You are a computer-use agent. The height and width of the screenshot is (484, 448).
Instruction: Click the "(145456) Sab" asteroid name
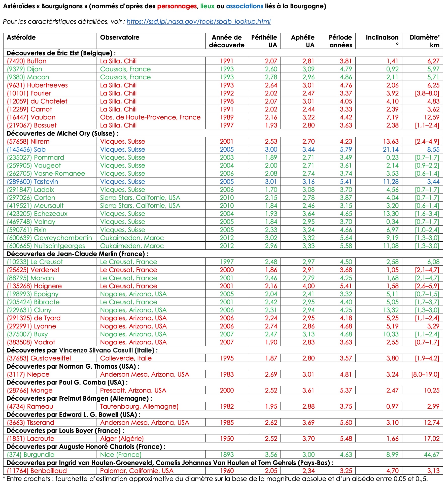(26, 150)
